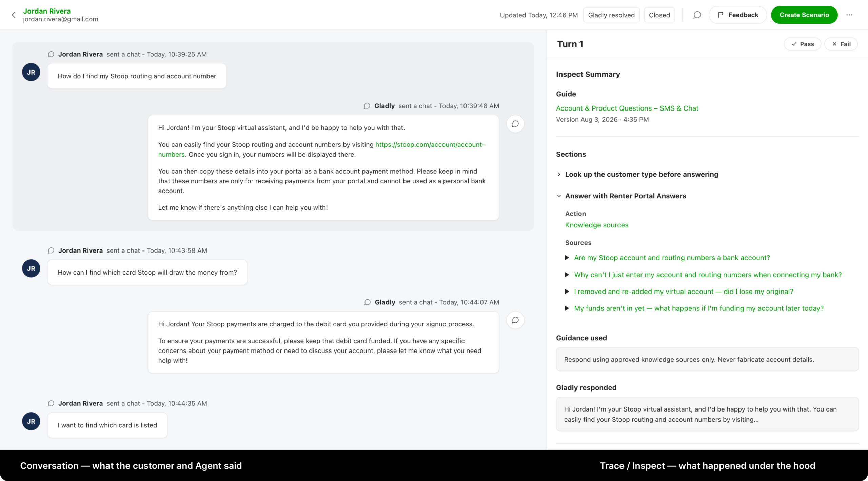Click the 'Gladly responded' summary text box

(707, 414)
